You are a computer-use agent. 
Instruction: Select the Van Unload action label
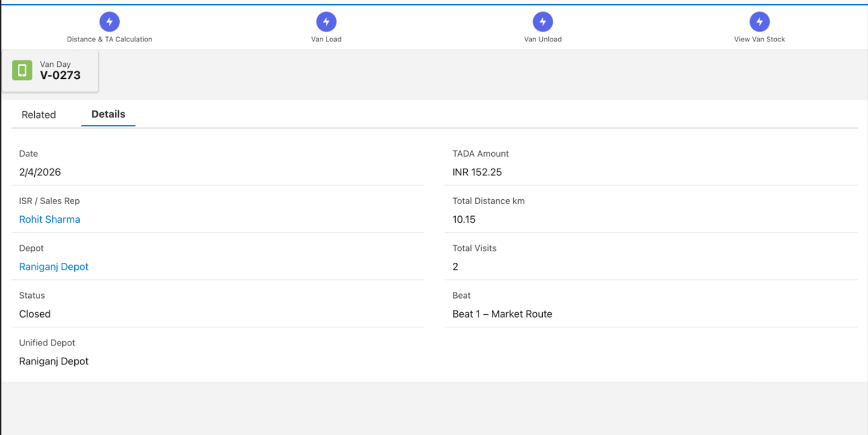[543, 39]
